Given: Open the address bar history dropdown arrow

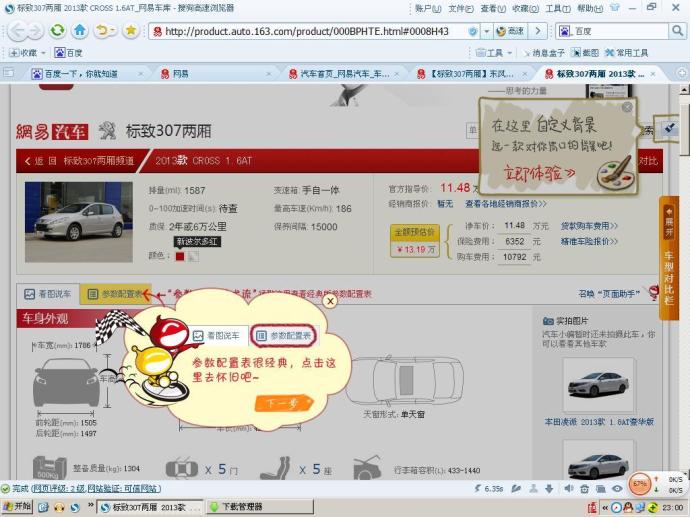Looking at the screenshot, I should click(x=487, y=31).
